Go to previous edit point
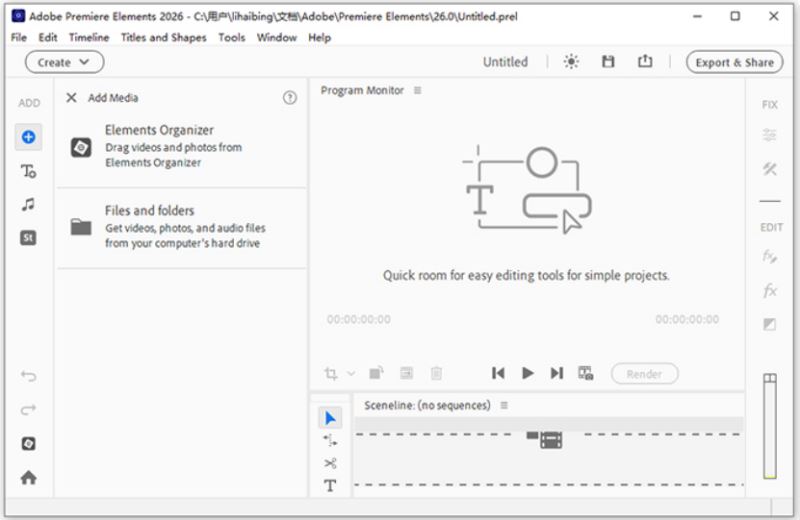The width and height of the screenshot is (800, 520). click(x=498, y=373)
